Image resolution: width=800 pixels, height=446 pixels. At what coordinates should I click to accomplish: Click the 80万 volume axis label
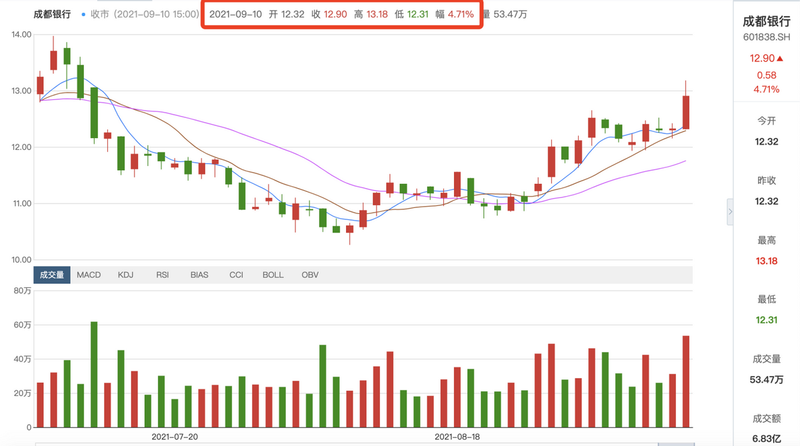[x=22, y=291]
